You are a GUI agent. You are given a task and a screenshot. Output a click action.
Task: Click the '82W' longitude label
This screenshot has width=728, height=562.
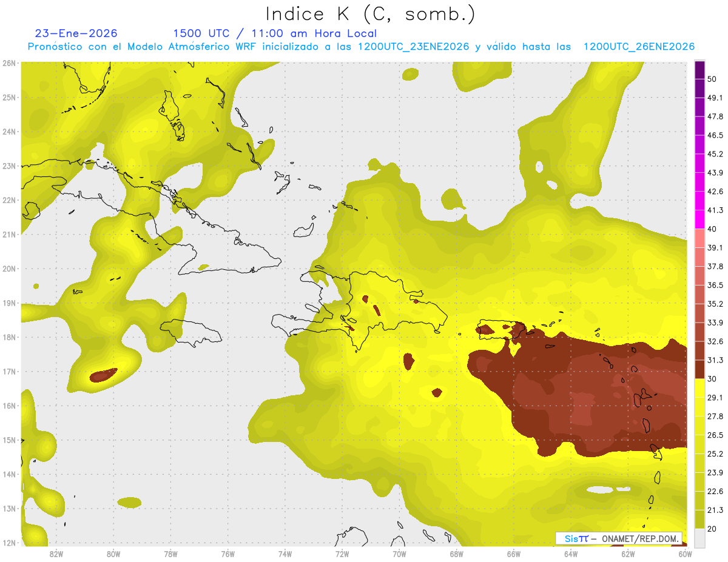click(x=56, y=554)
